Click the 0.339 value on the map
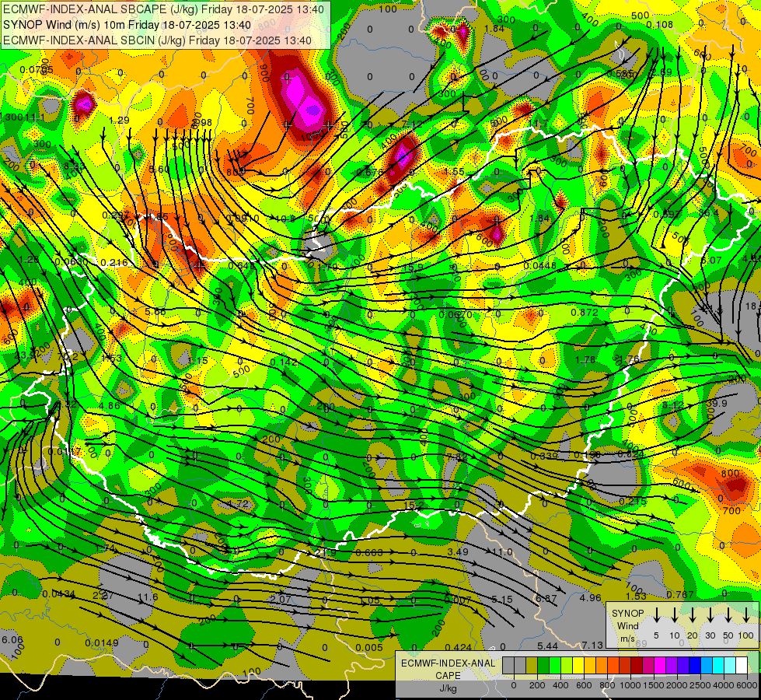The image size is (761, 700). (x=544, y=456)
